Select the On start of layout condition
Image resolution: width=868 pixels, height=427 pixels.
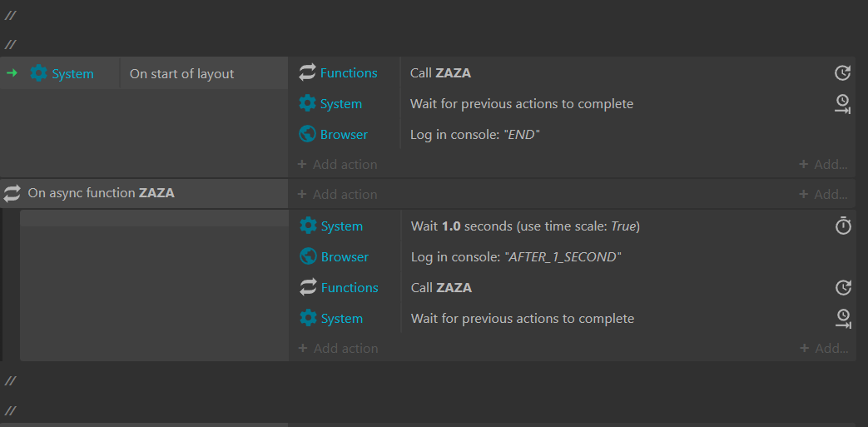pyautogui.click(x=181, y=73)
